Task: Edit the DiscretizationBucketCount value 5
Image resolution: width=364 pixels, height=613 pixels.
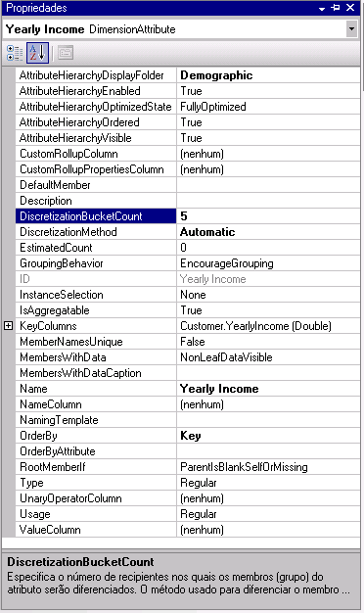Action: 268,216
